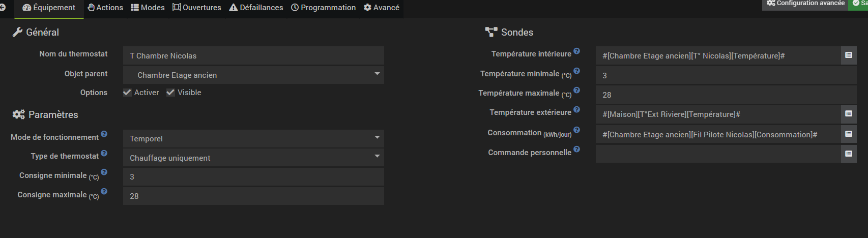Open the Type de thermostat dropdown
Screen dimensions: 868x238
(253, 158)
